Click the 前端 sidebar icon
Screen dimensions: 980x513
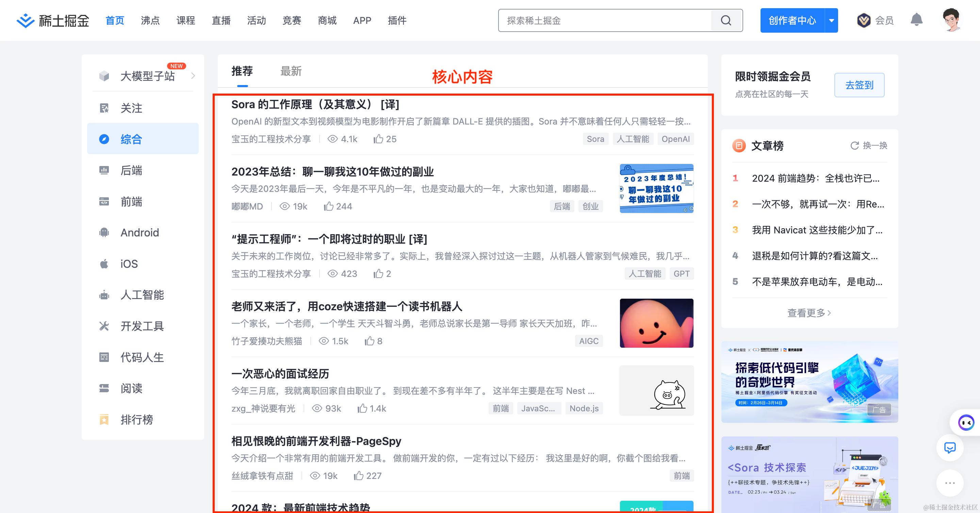(104, 201)
